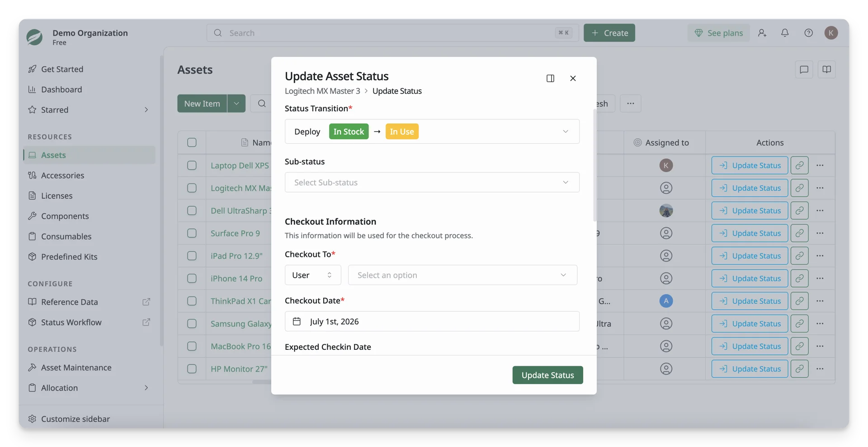
Task: Open external link icon for Reference Data
Action: click(146, 302)
